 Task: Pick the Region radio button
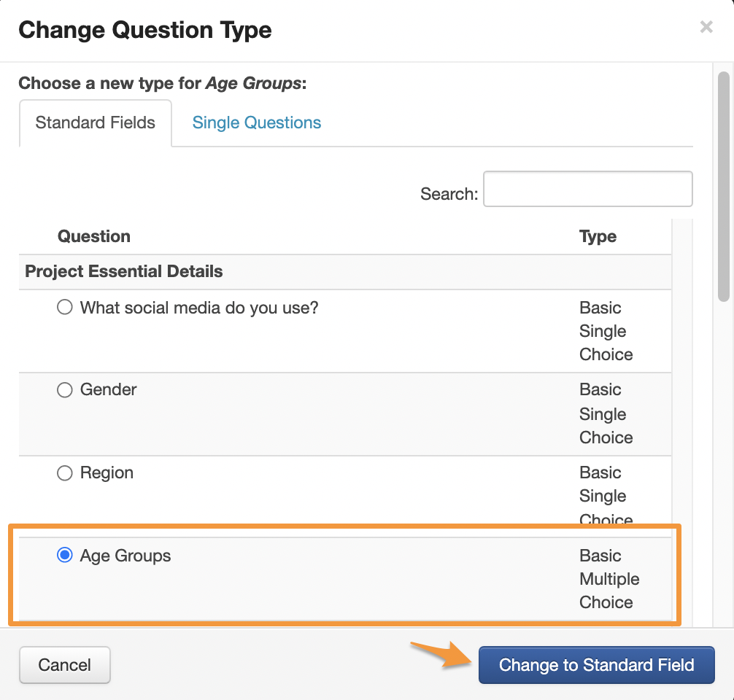(65, 473)
